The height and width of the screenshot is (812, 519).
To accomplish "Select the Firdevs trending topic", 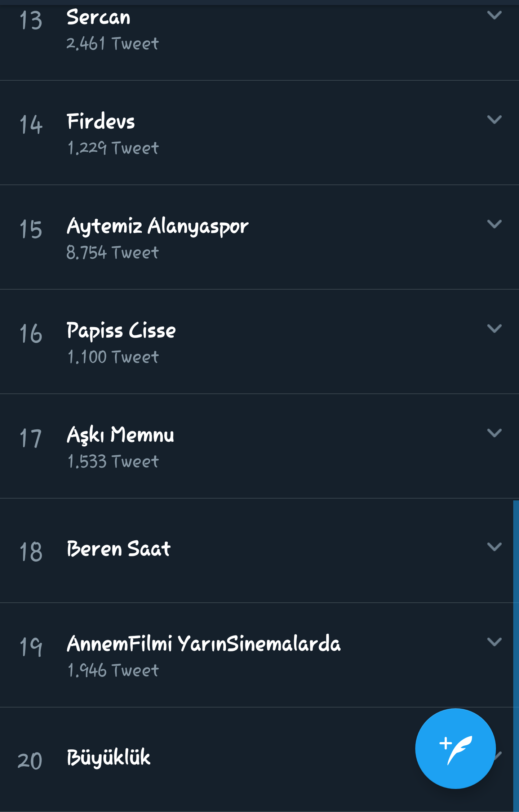I will (101, 121).
